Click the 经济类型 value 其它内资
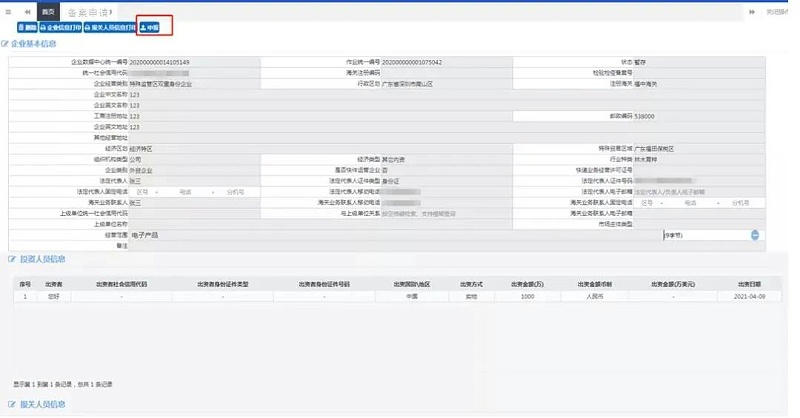 click(x=393, y=160)
